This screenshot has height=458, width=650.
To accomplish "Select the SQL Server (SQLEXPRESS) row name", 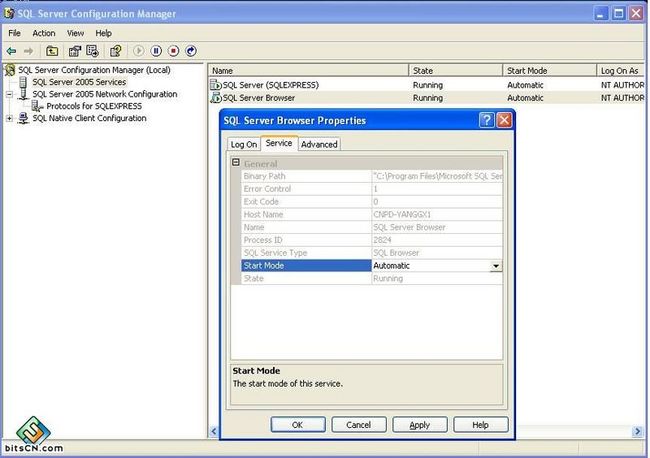I will pyautogui.click(x=271, y=85).
